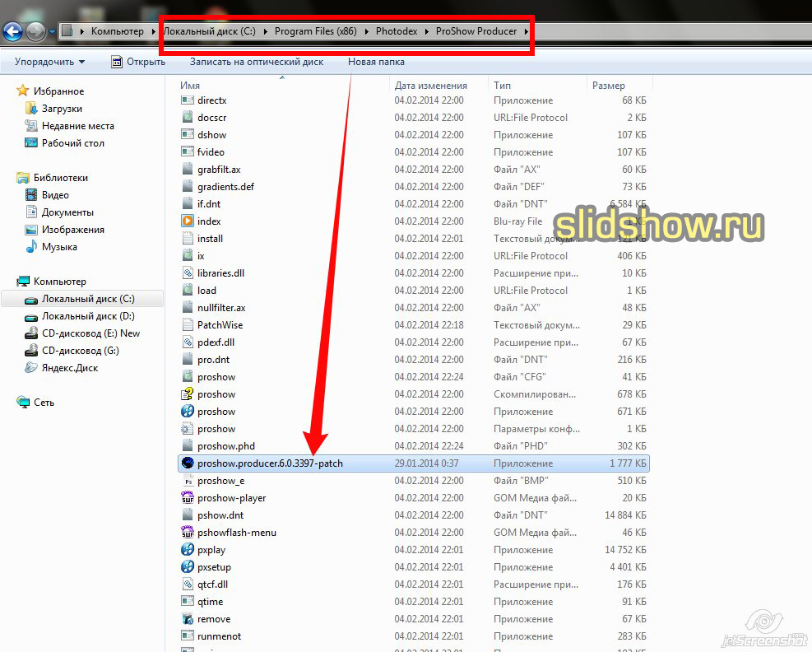Click the CD-дисковод (G:) drive icon
The image size is (812, 652).
[31, 351]
